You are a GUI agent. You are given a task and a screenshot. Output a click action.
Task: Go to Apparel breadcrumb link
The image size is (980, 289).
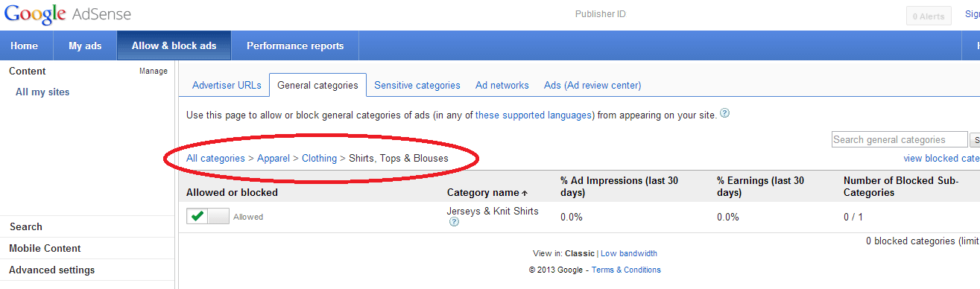(274, 159)
